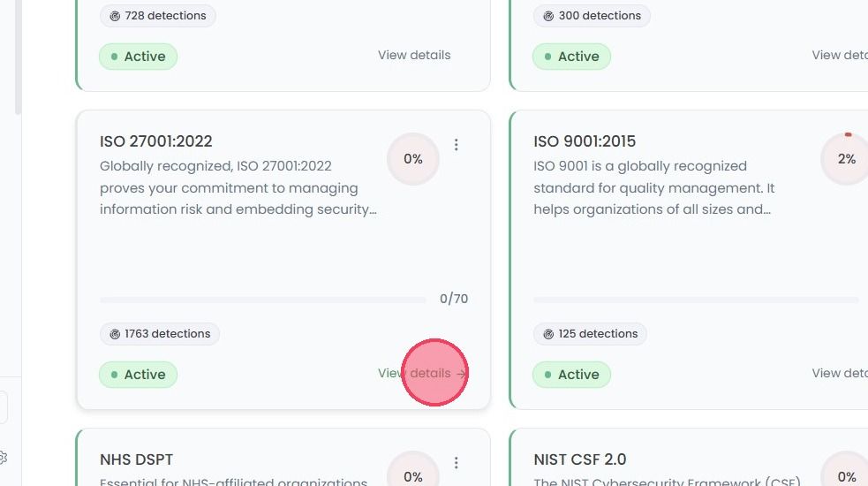Click the left sidebar vertical scrollbar
Viewport: 868px width, 486px height.
pos(18,57)
